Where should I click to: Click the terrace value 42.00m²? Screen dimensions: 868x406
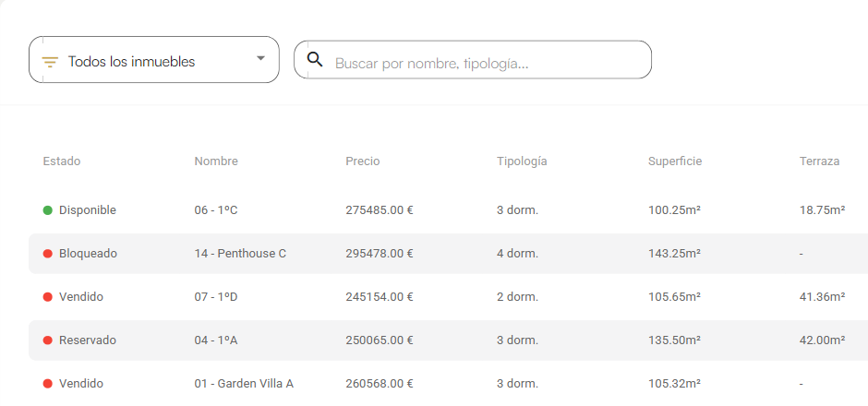tap(822, 340)
